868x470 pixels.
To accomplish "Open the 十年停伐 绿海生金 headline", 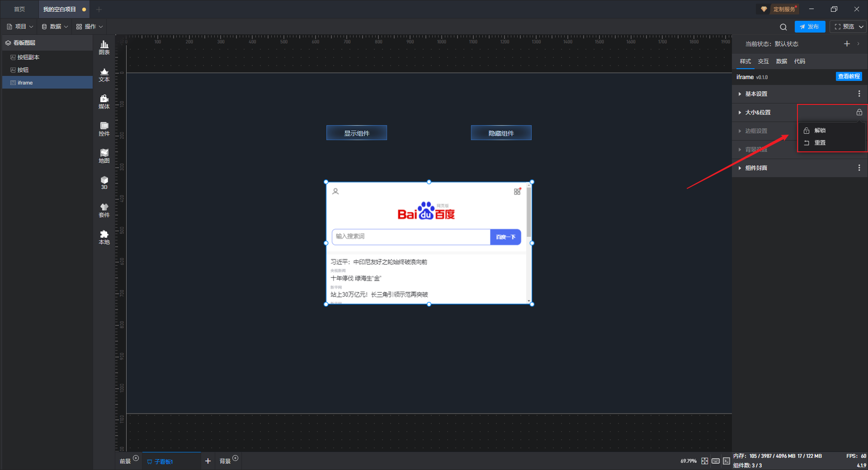I will [x=356, y=278].
